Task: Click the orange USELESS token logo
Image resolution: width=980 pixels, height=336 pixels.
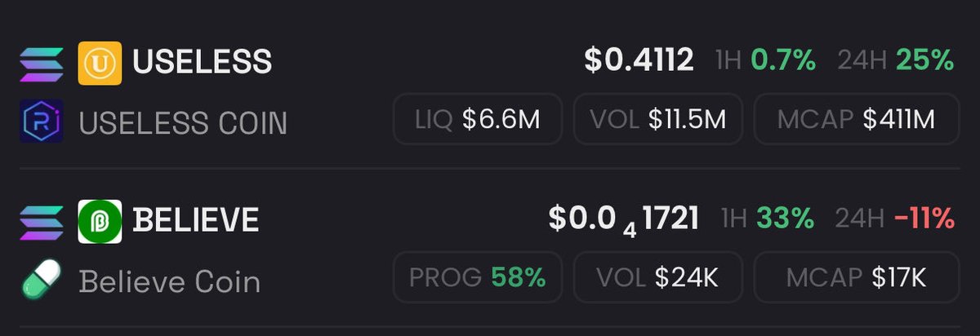Action: click(100, 63)
